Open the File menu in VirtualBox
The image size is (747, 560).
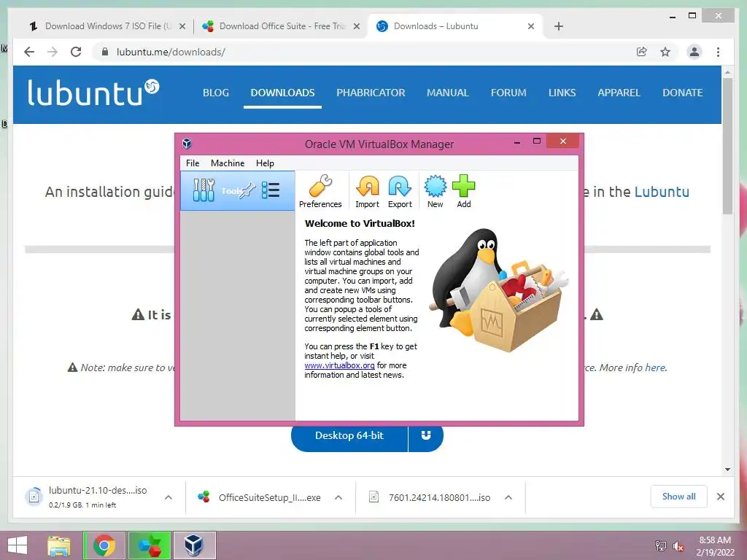[193, 163]
